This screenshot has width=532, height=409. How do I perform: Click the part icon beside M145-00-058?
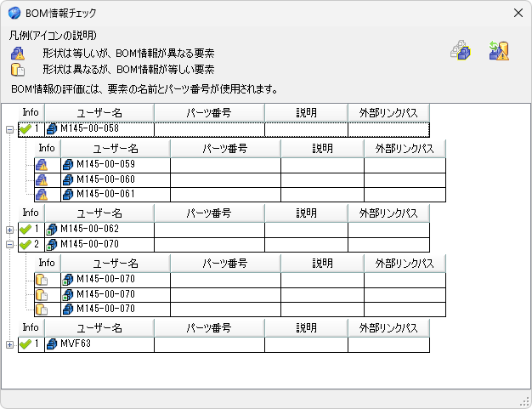(52, 129)
